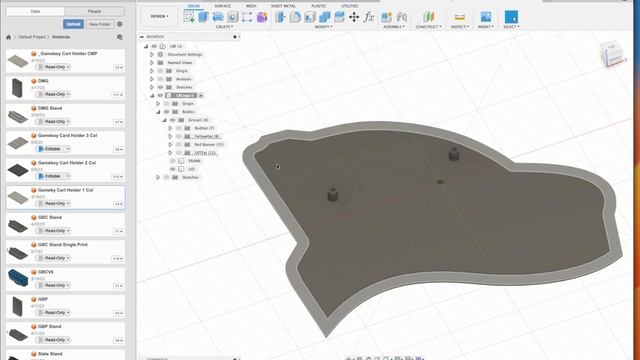Expand the Red Banner group
Image resolution: width=640 pixels, height=360 pixels.
[x=170, y=144]
